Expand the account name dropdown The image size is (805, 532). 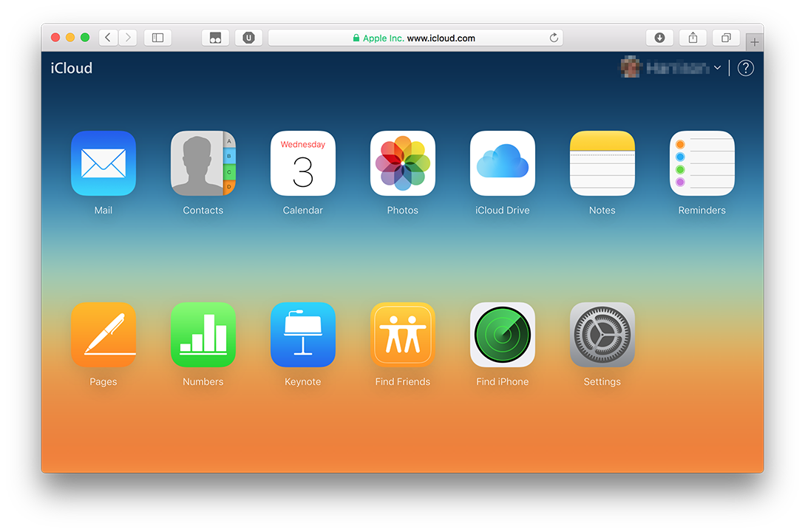[x=716, y=68]
